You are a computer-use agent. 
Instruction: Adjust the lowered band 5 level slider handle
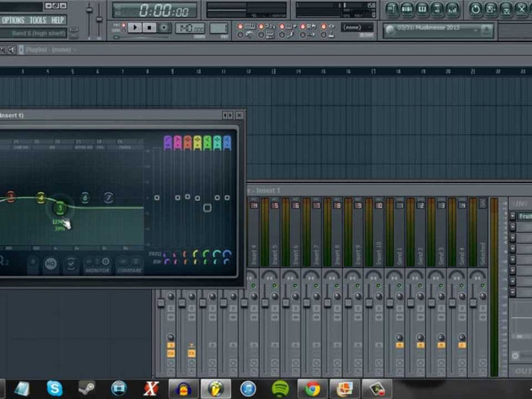(x=207, y=208)
